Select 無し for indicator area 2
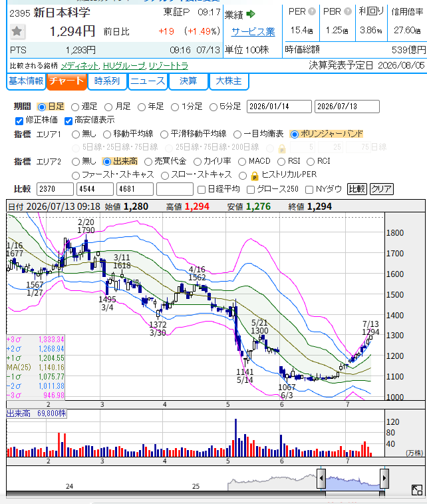The width and height of the screenshot is (427, 504). (x=75, y=161)
